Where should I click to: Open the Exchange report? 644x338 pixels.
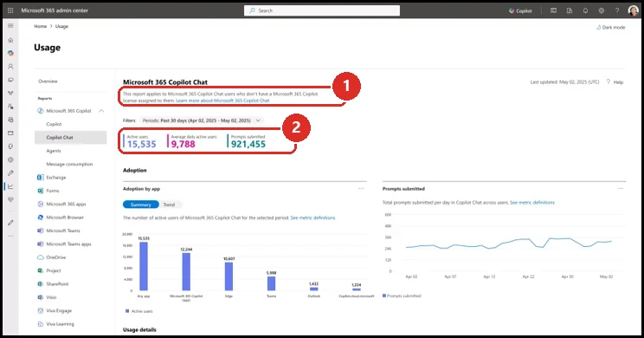click(52, 178)
